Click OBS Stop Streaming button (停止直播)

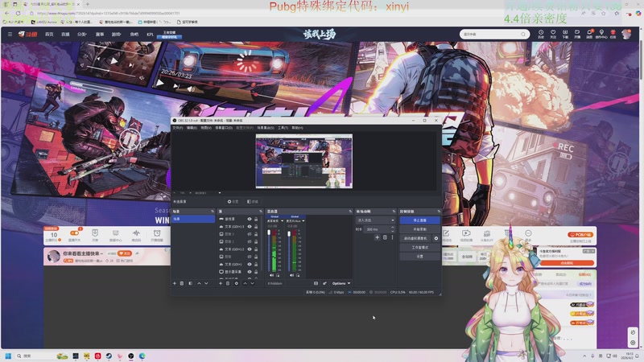pos(419,220)
